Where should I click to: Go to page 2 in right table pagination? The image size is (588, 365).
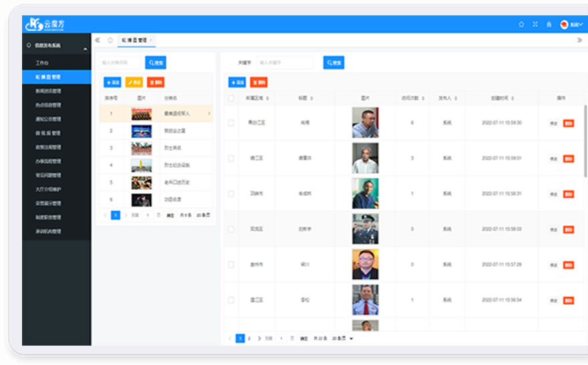[x=249, y=339]
